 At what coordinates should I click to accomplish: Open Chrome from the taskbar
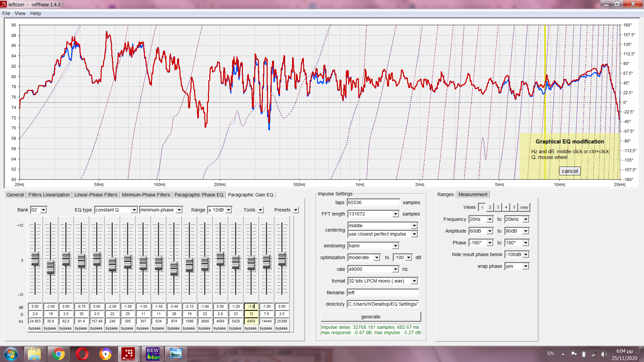click(58, 354)
